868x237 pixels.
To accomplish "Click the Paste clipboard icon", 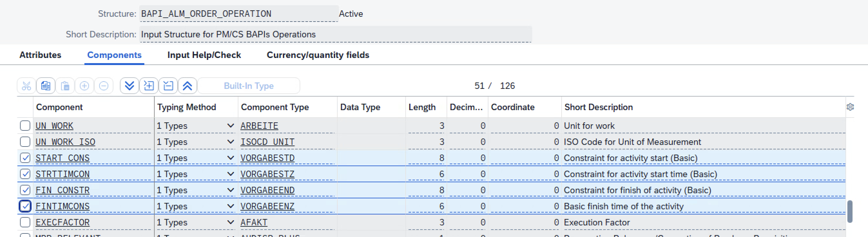I will [65, 86].
